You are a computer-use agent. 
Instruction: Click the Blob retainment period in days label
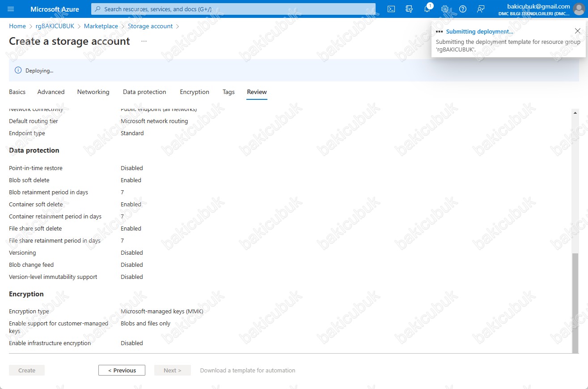(49, 192)
